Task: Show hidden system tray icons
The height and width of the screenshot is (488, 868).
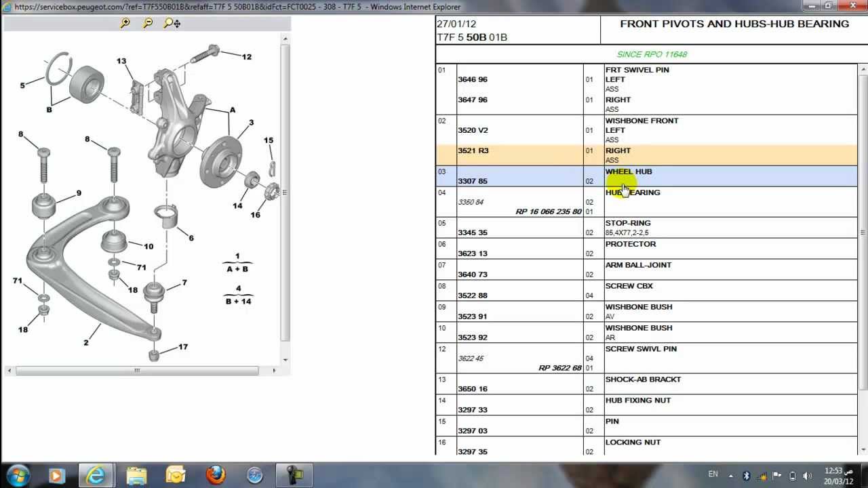Action: (x=731, y=475)
